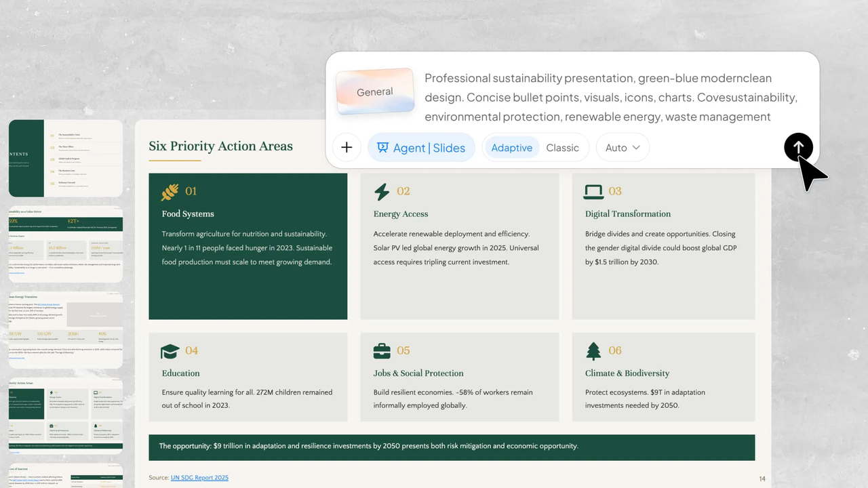Click the Six Priority Action Areas title
The width and height of the screenshot is (868, 488).
point(221,146)
